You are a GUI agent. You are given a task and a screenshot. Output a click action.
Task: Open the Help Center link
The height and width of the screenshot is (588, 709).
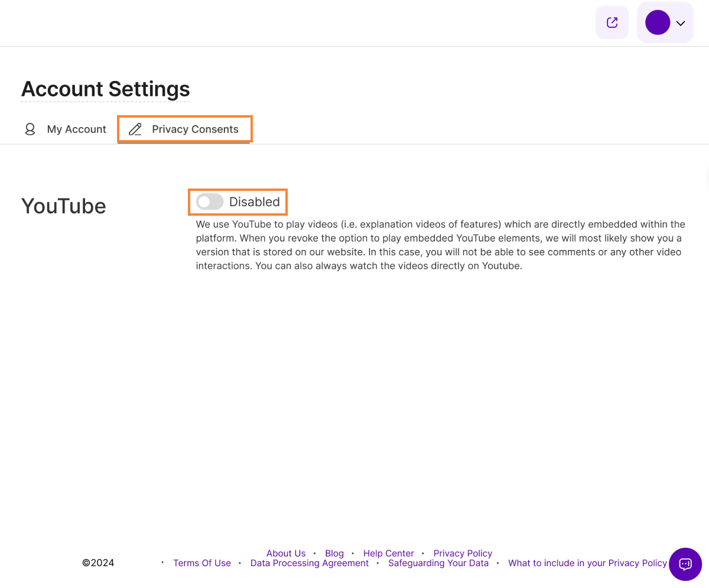click(388, 554)
